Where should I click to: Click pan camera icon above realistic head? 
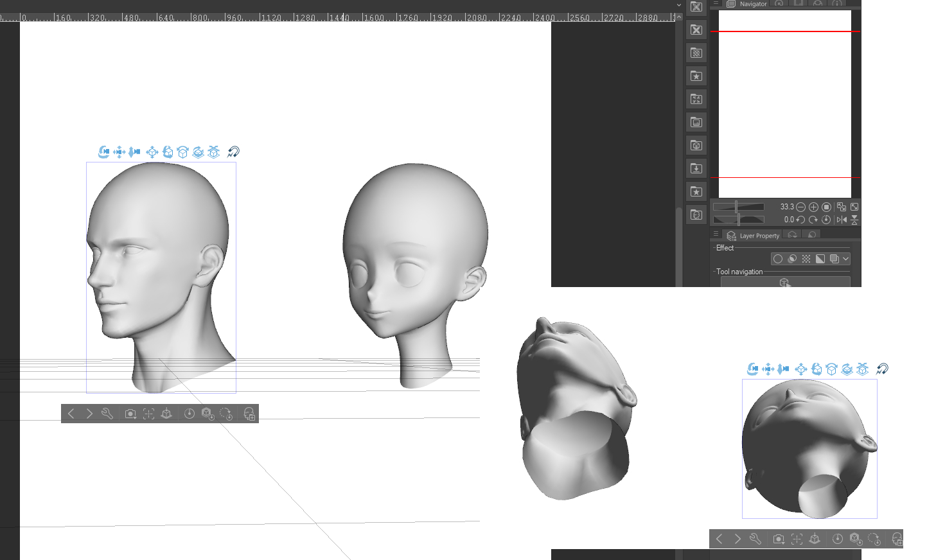click(x=119, y=152)
